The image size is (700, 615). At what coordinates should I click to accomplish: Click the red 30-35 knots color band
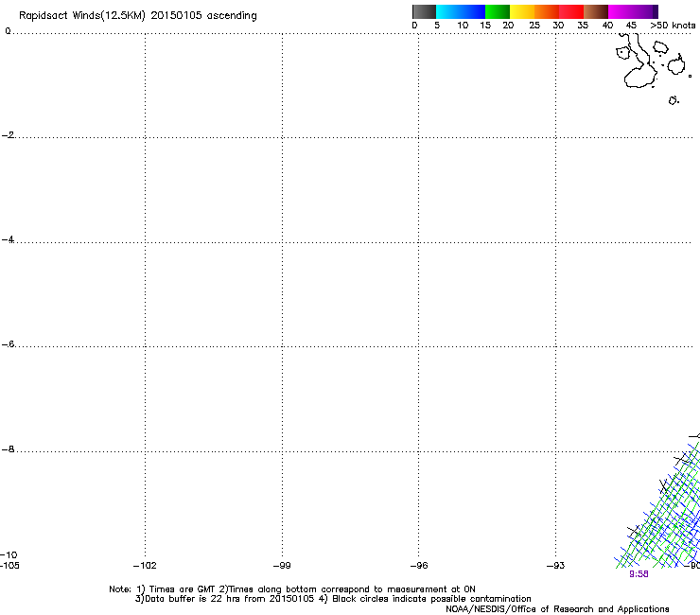(571, 11)
